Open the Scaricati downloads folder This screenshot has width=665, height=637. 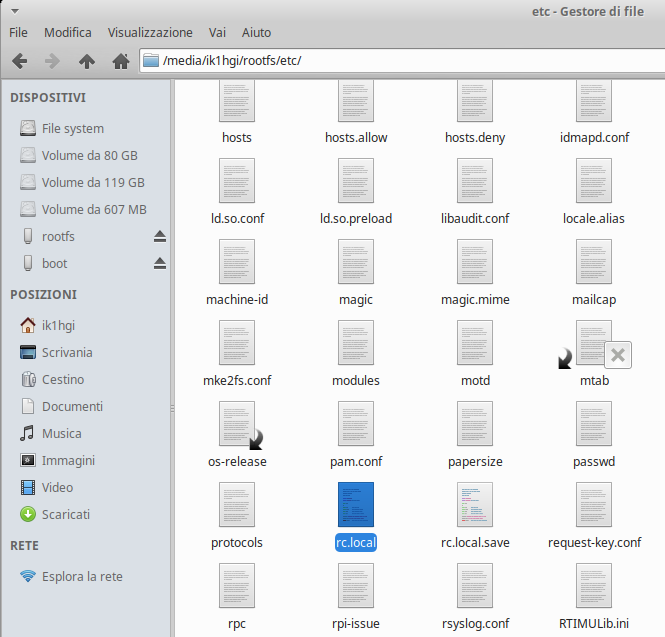coord(65,514)
